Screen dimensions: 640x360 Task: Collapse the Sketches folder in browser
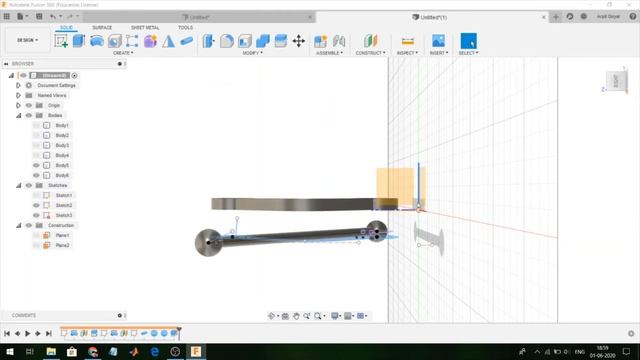18,185
